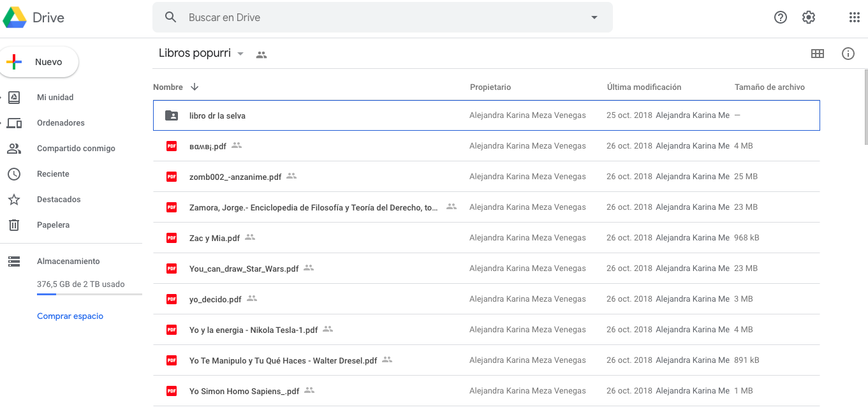Viewport: 868px width, 412px height.
Task: Select zomb002_-anzanime.pdf file name
Action: point(235,177)
